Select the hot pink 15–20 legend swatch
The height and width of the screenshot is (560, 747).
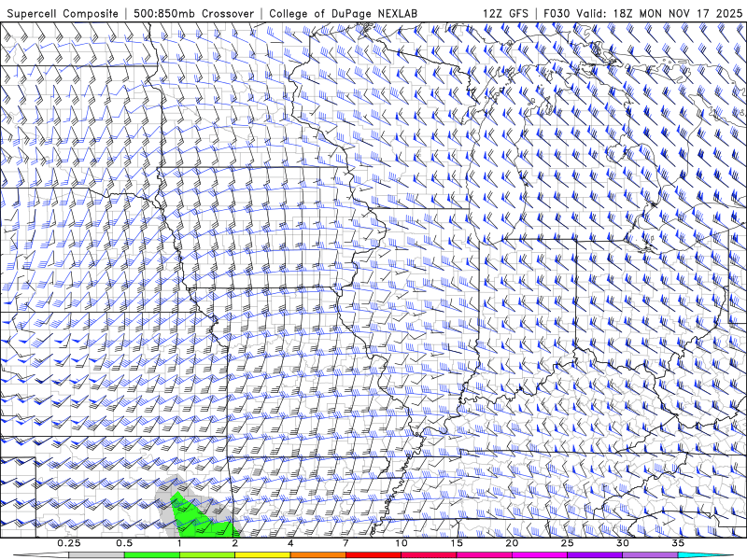[x=484, y=555]
